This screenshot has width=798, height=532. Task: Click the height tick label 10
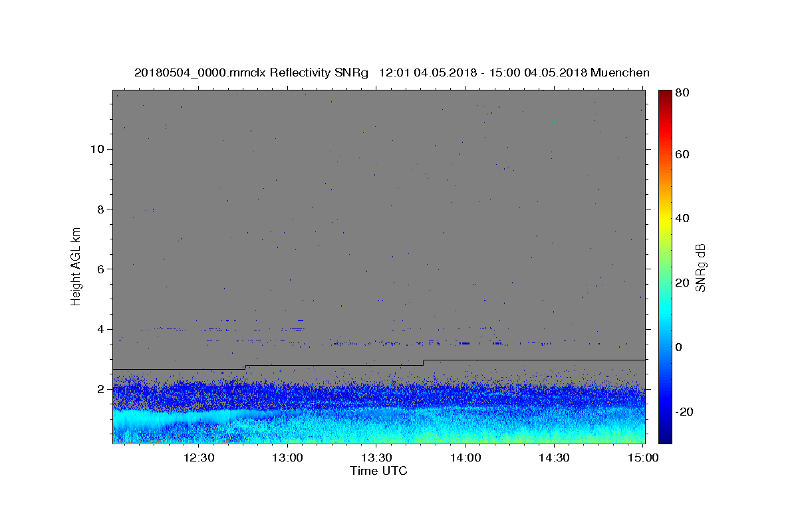(97, 149)
